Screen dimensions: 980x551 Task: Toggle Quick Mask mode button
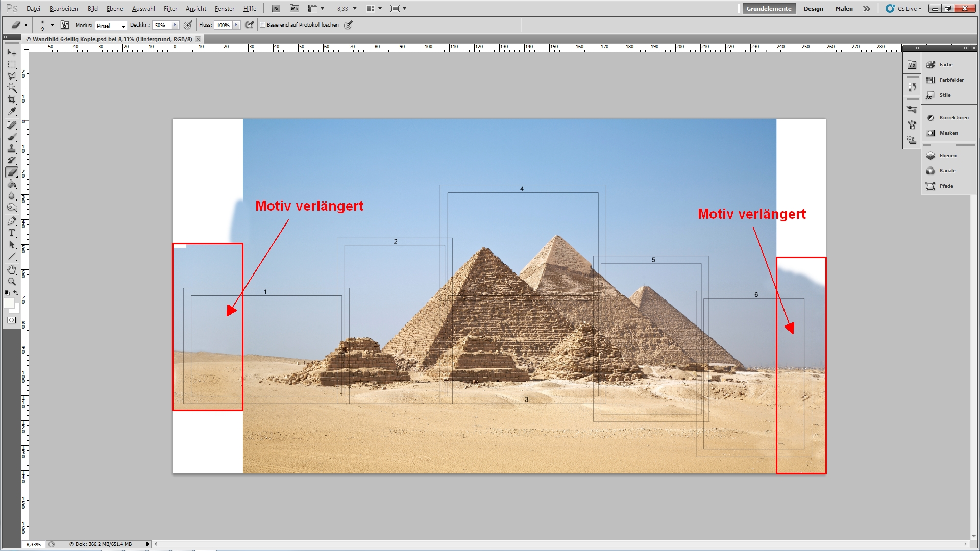12,320
